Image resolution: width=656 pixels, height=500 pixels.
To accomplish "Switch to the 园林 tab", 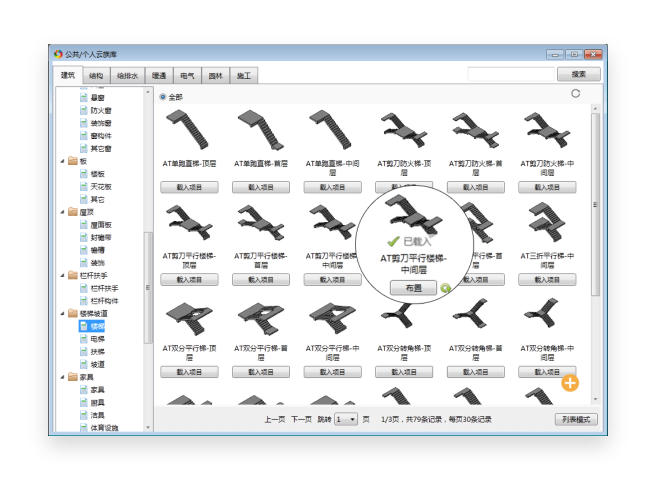I will click(215, 76).
